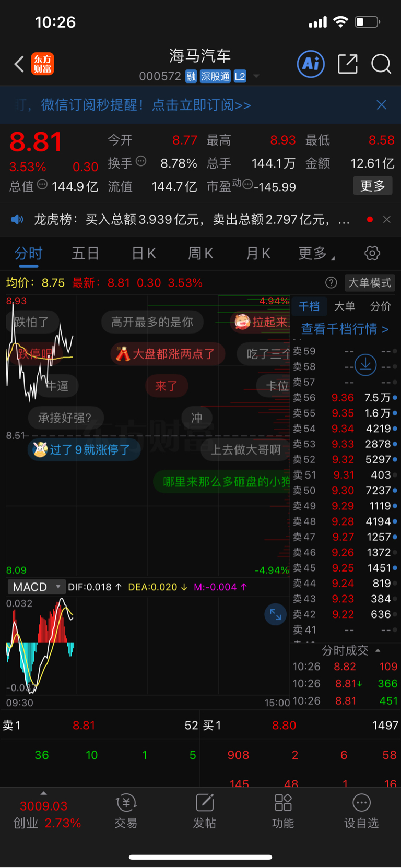Tap the share export icon
This screenshot has height=868, width=401.
point(348,64)
